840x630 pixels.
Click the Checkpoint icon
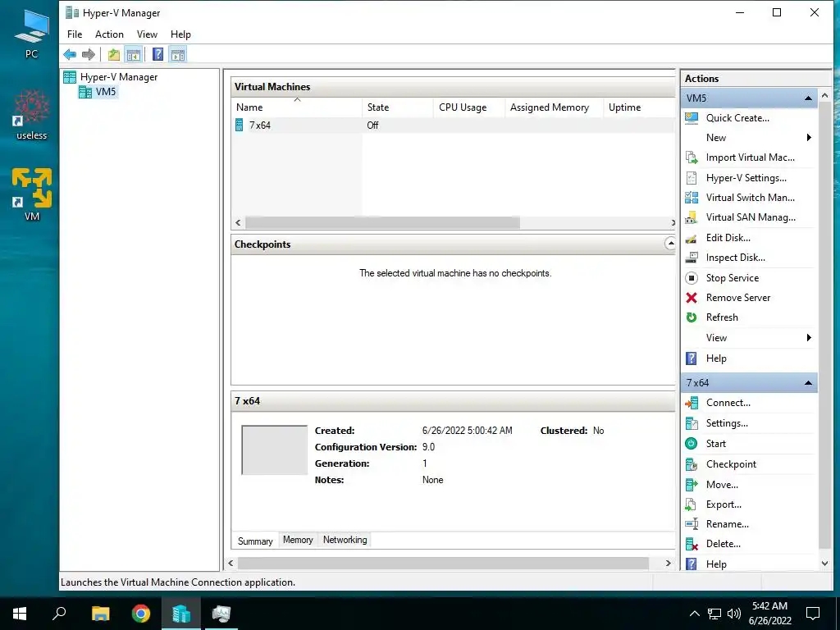click(x=692, y=464)
